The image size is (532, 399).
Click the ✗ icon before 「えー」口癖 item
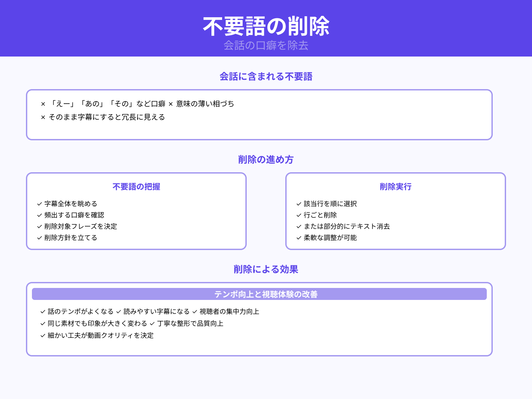(43, 103)
